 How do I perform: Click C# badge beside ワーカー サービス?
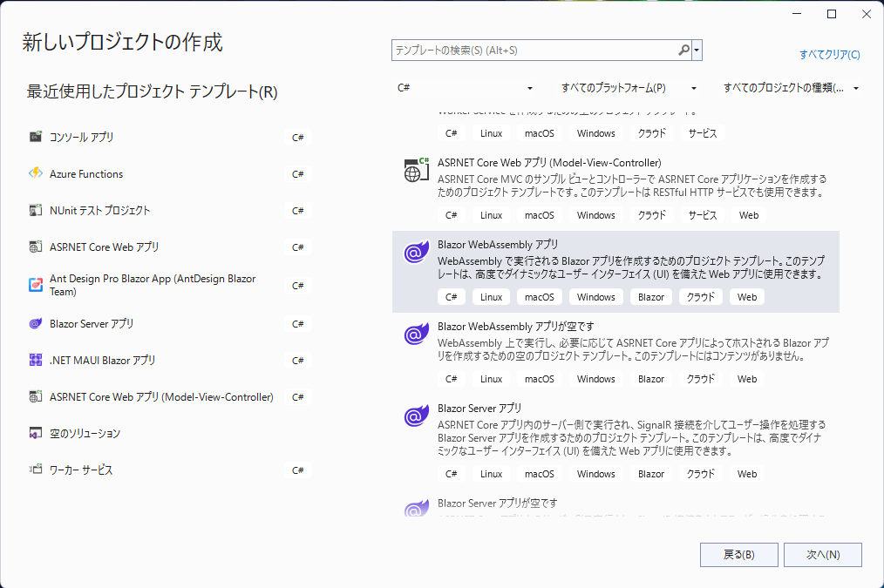point(297,470)
